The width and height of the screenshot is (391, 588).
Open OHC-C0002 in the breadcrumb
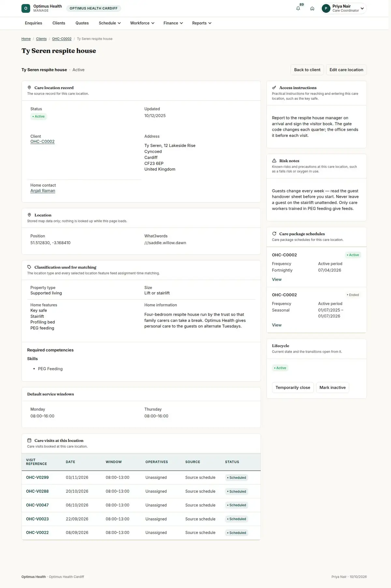(62, 39)
